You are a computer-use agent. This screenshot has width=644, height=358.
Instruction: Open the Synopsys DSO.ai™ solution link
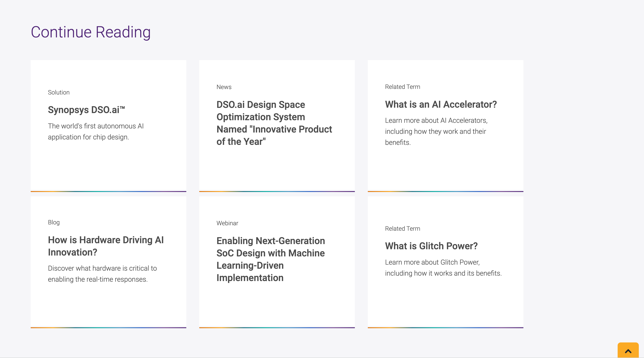(86, 110)
